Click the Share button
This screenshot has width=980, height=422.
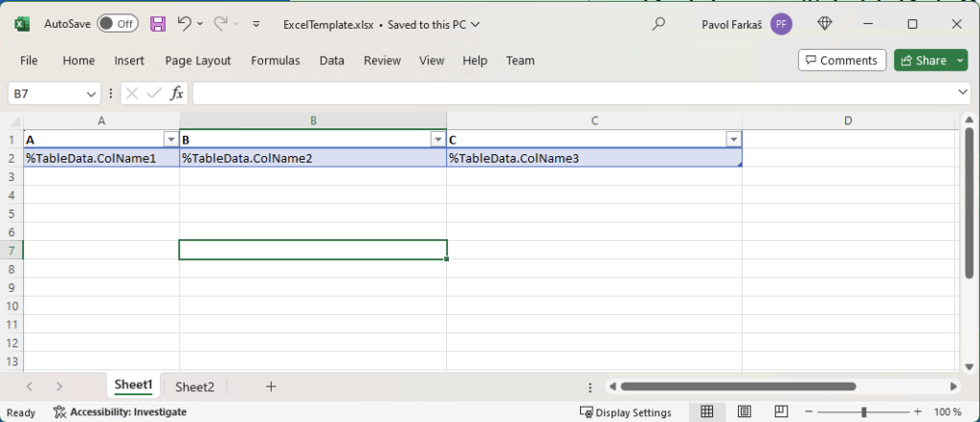pyautogui.click(x=924, y=60)
